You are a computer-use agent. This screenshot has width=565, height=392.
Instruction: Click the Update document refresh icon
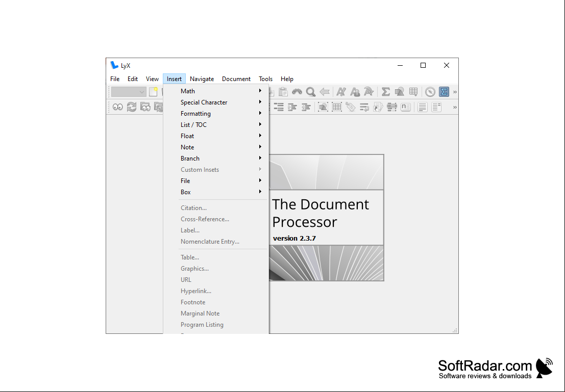(x=132, y=107)
